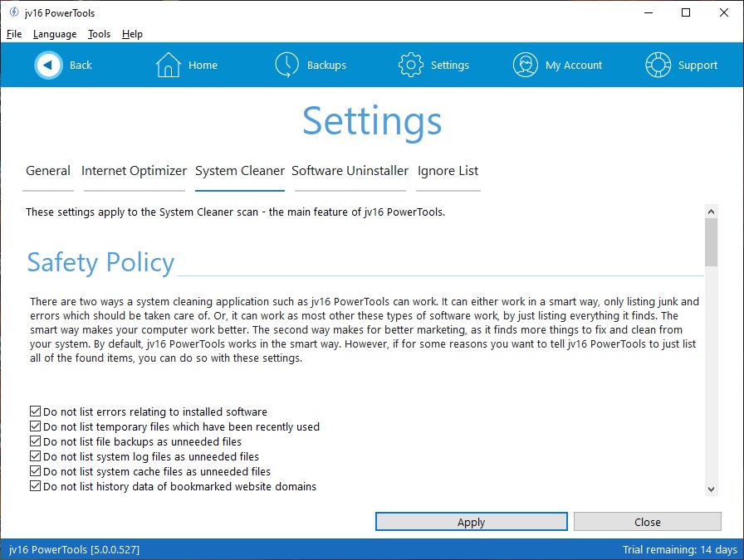Click the Apply button
Viewport: 744px width, 560px height.
coord(471,522)
